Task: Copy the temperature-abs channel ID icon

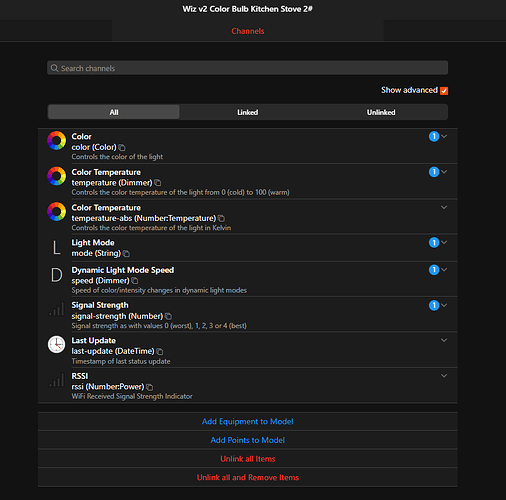Action: pyautogui.click(x=221, y=218)
